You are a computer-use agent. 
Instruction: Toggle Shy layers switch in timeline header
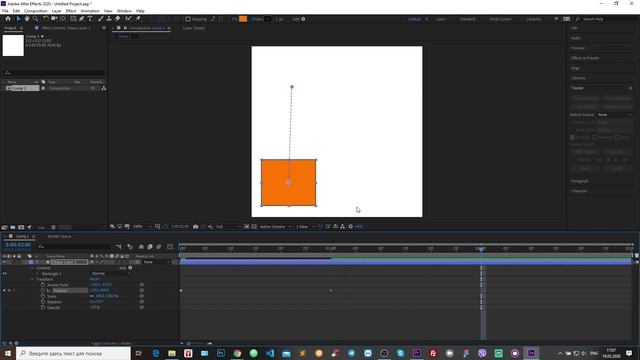point(141,247)
